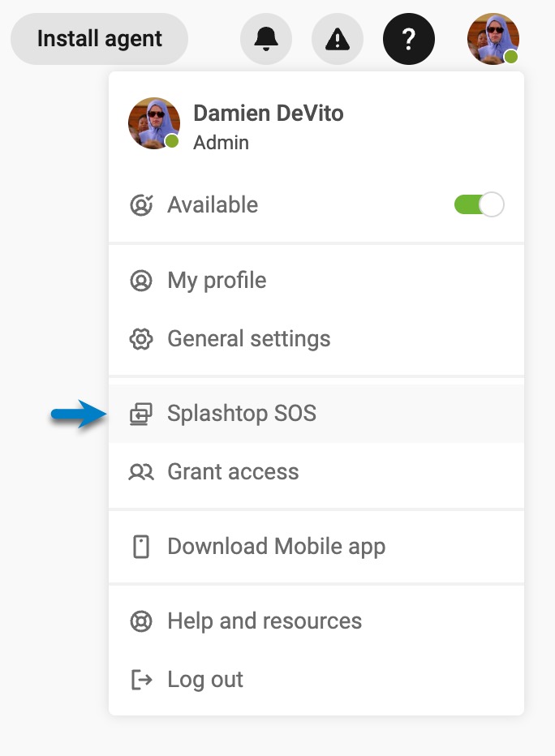Click the profile avatar in top bar
Viewport: 555px width, 756px height.
coord(493,38)
